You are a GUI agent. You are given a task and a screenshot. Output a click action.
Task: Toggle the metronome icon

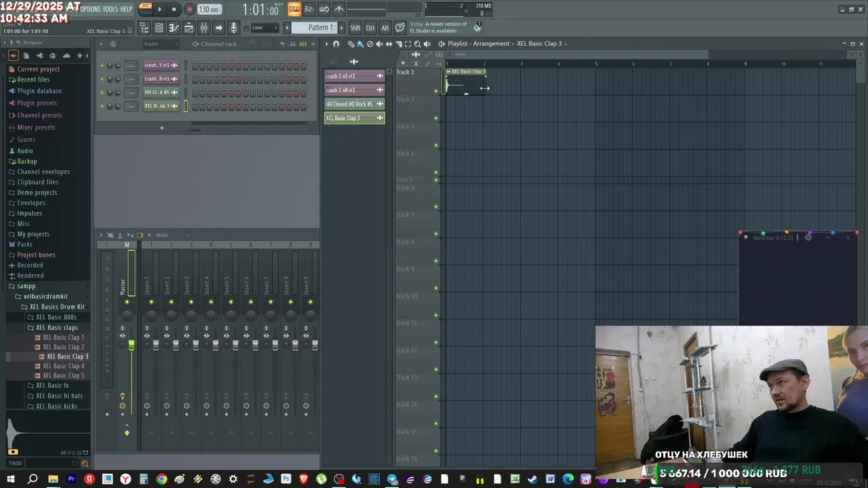coord(339,9)
